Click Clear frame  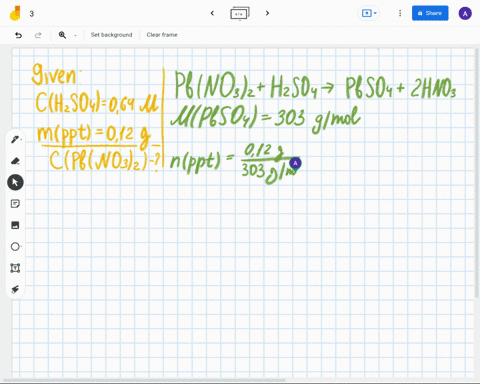click(x=162, y=35)
